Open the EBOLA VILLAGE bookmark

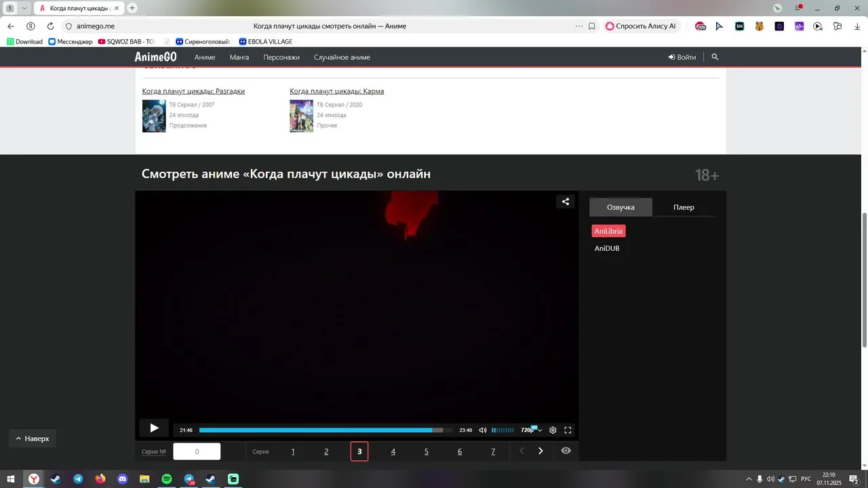coord(266,42)
